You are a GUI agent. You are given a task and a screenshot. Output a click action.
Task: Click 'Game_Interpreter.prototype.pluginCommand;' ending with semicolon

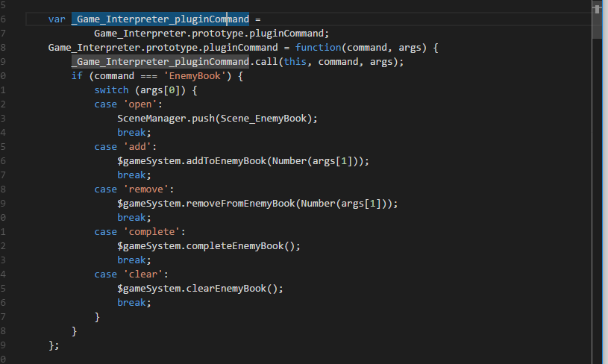pyautogui.click(x=211, y=34)
